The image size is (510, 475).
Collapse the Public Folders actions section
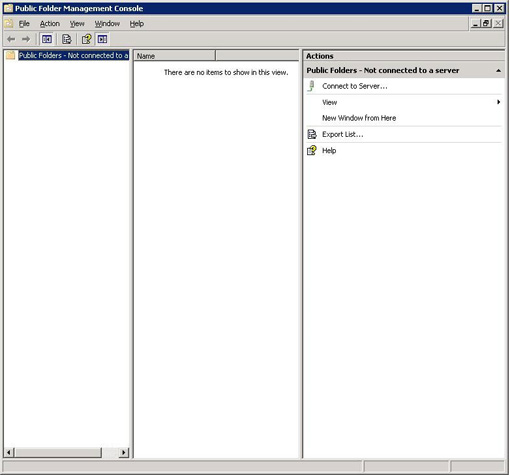pos(498,71)
